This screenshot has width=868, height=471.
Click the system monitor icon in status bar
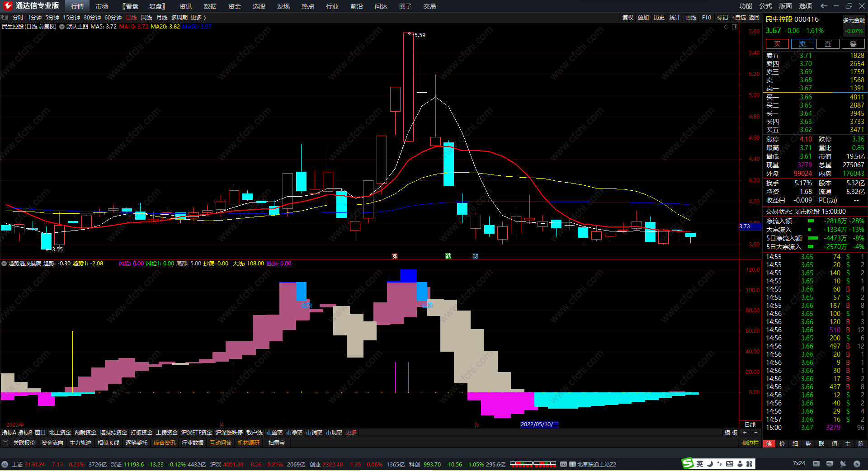[x=830, y=464]
